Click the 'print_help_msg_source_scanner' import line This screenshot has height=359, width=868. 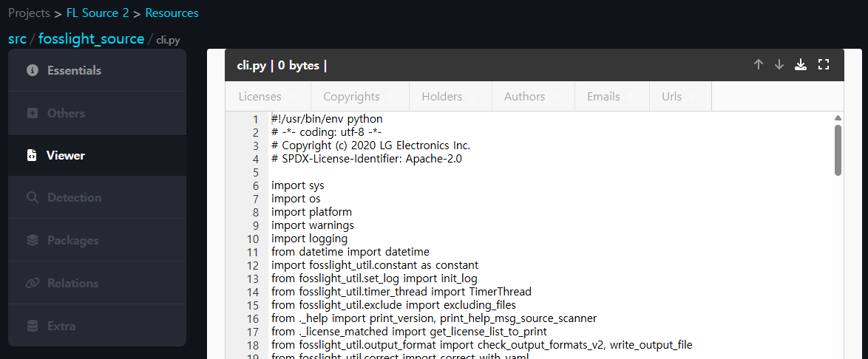coord(434,318)
